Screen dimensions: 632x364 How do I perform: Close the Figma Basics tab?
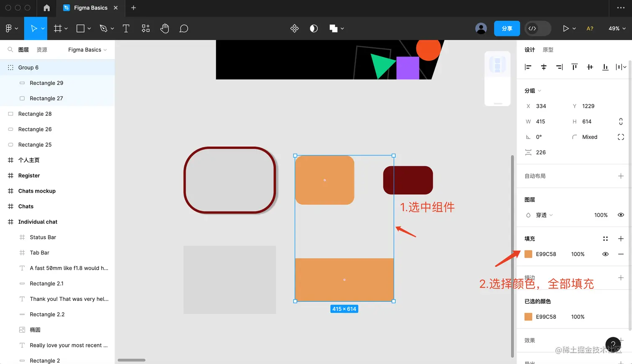click(116, 8)
